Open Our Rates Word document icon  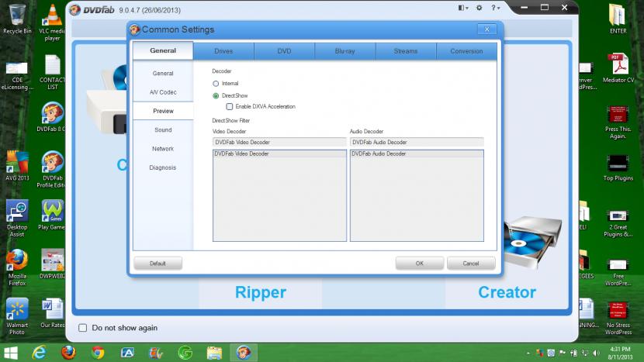pyautogui.click(x=52, y=312)
